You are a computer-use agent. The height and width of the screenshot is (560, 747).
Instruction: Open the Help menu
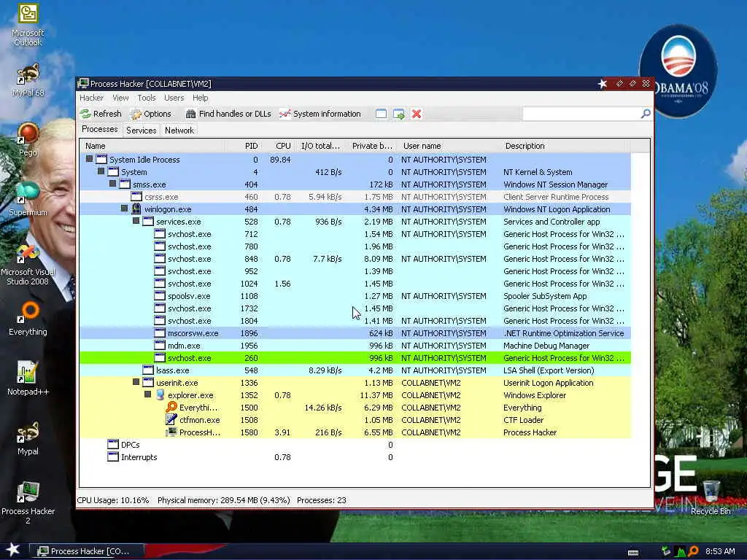pos(201,98)
